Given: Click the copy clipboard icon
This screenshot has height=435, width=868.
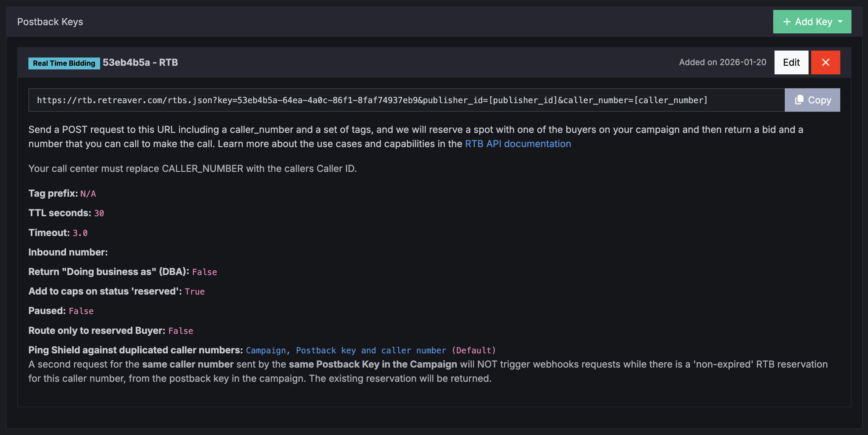Looking at the screenshot, I should coord(799,100).
